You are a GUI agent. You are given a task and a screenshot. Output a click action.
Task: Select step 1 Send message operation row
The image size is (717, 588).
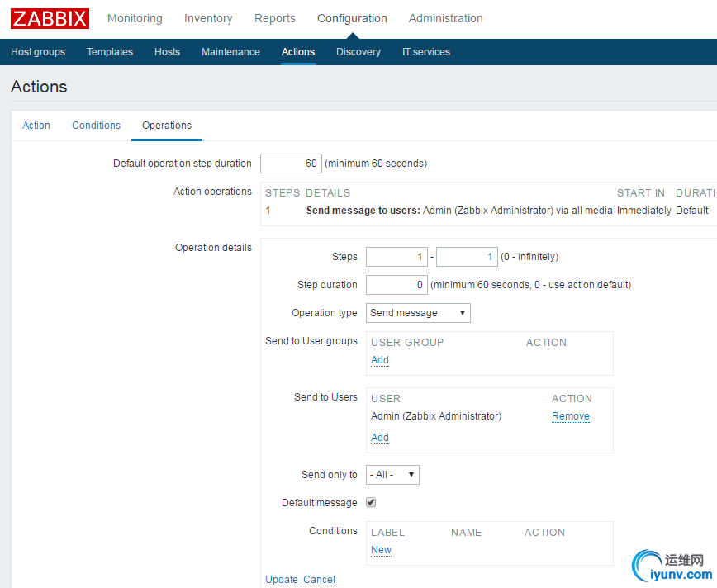click(488, 211)
